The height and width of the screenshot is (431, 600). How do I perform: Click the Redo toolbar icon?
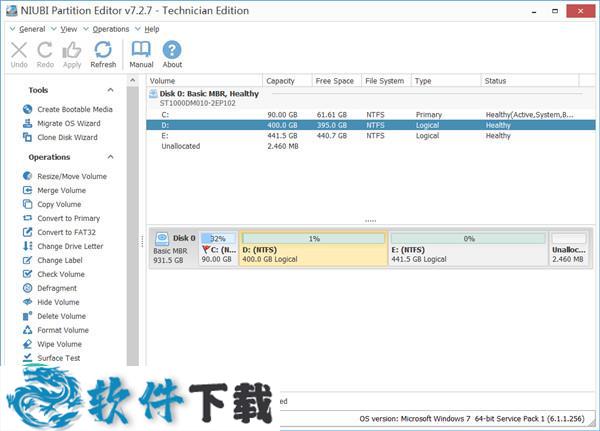click(x=45, y=50)
